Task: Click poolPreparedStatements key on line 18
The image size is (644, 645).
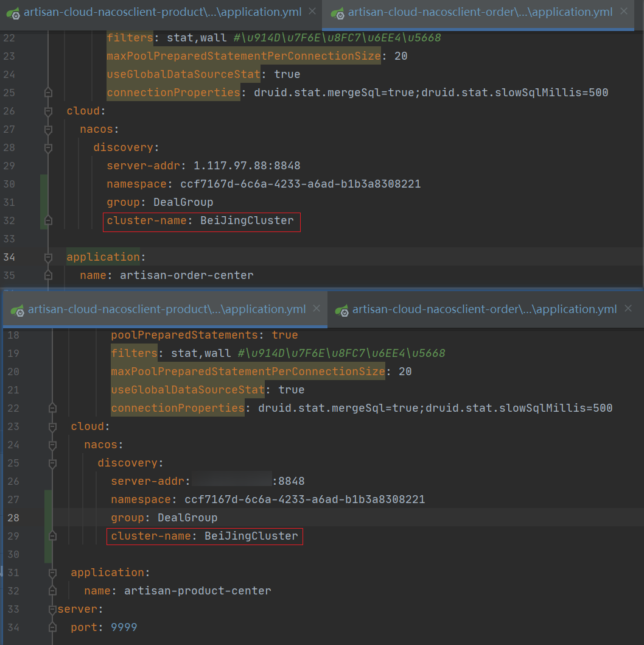Action: click(184, 335)
